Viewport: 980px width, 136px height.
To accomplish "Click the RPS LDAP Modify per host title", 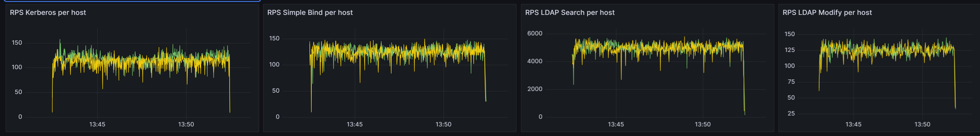I will (x=827, y=13).
